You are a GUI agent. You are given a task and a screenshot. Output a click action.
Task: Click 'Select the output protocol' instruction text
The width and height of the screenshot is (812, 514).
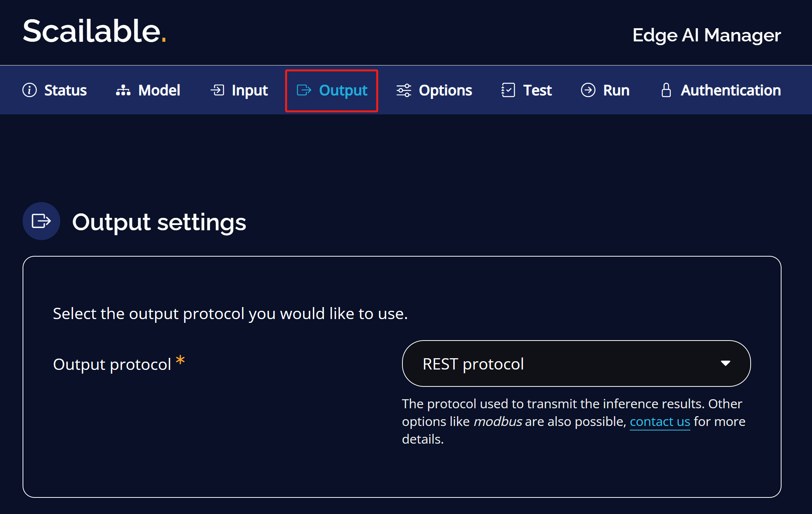coord(230,313)
